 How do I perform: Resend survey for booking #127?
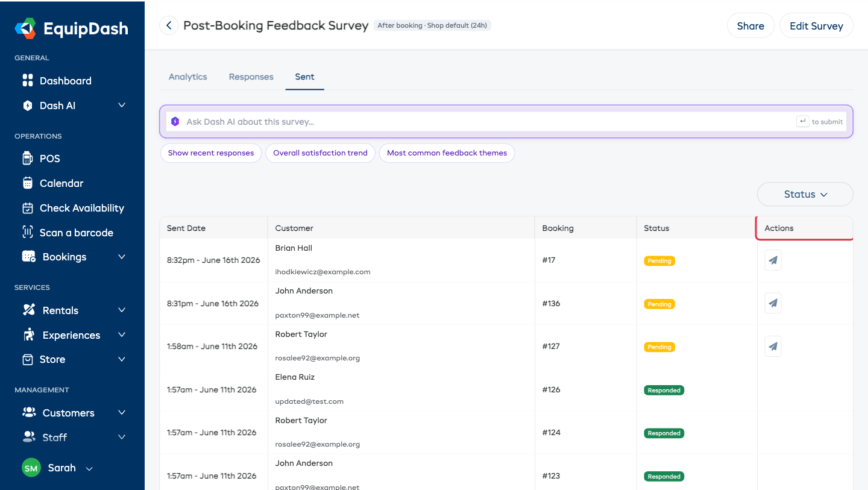(773, 347)
